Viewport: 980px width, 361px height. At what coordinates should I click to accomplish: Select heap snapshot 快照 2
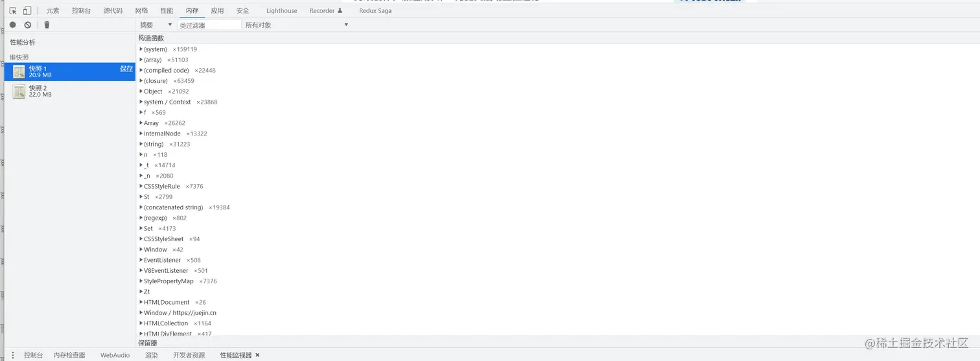tap(70, 91)
